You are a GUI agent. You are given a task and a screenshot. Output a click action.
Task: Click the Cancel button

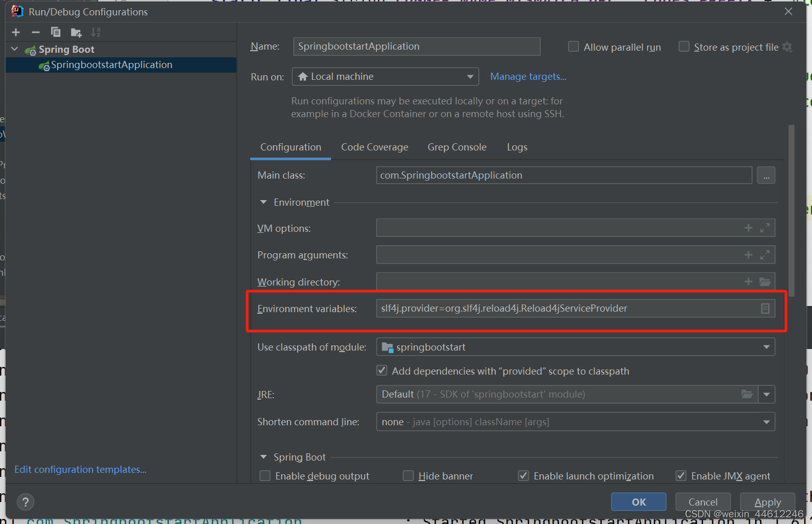(703, 502)
